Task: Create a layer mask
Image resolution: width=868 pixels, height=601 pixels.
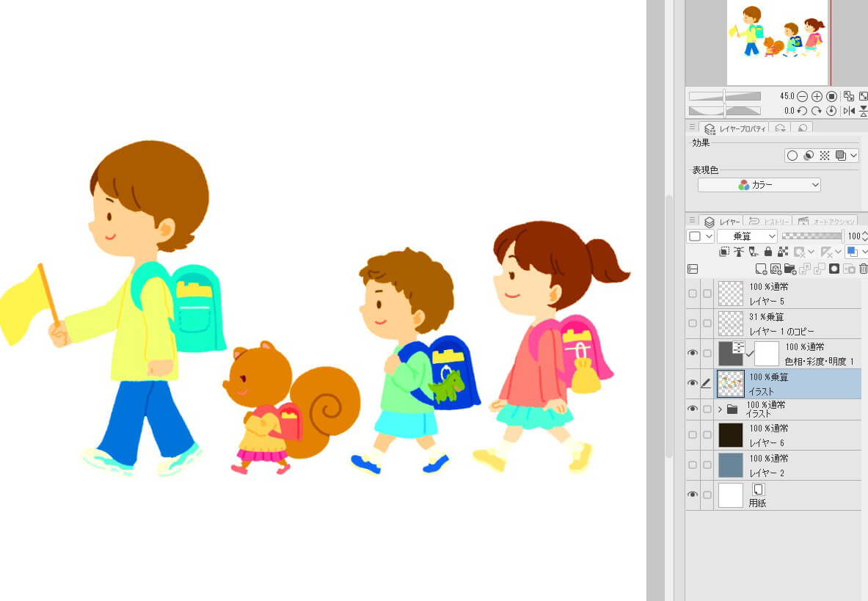Action: [834, 269]
